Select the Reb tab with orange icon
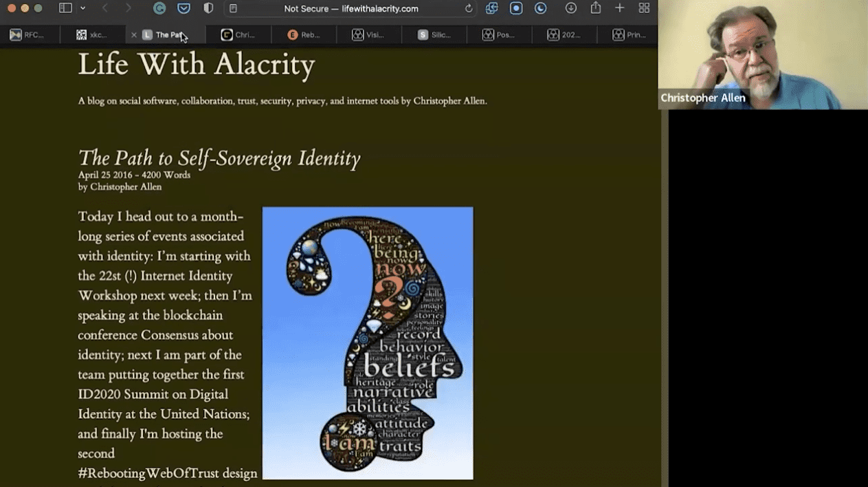This screenshot has width=868, height=487. 304,34
